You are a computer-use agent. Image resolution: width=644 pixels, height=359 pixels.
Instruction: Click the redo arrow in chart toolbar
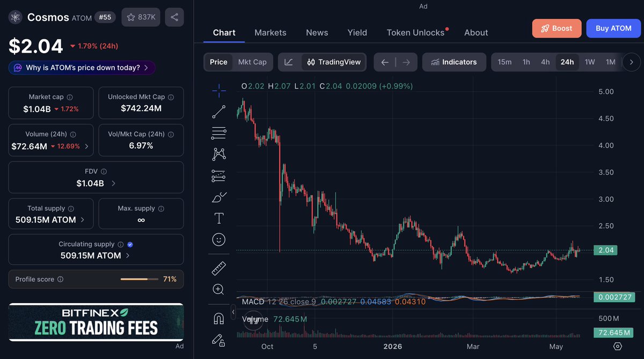pos(406,62)
